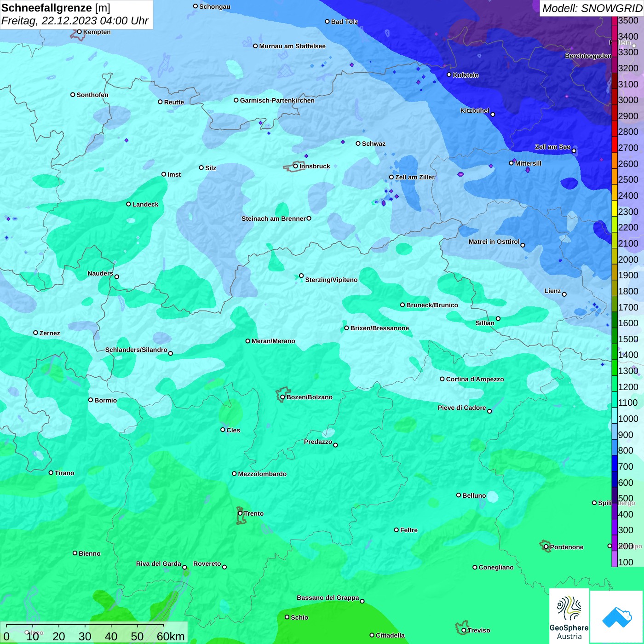Viewport: 644px width, 644px height.
Task: Click the 'Rovereto' label
Action: coord(207,563)
